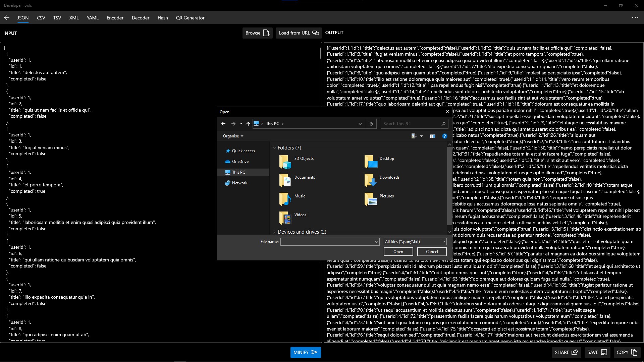Click the Load from URL link icon

[x=315, y=33]
